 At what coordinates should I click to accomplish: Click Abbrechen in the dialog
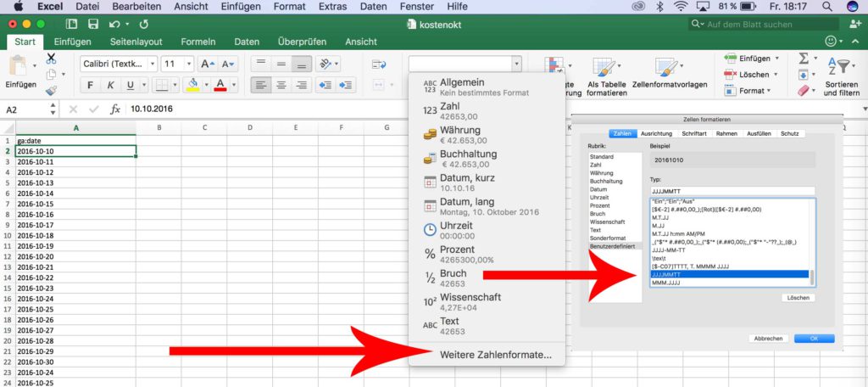[768, 339]
